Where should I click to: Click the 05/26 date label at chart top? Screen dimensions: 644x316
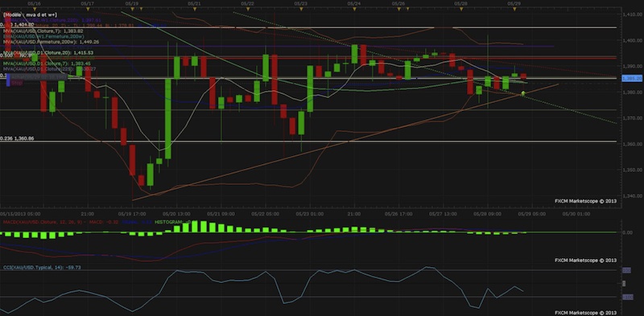pos(398,3)
